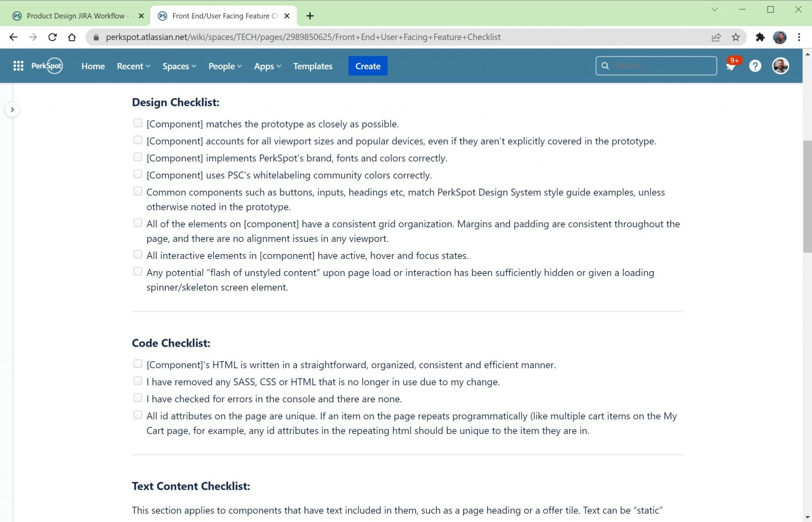This screenshot has height=522, width=812.
Task: Reload the page
Action: click(x=52, y=37)
